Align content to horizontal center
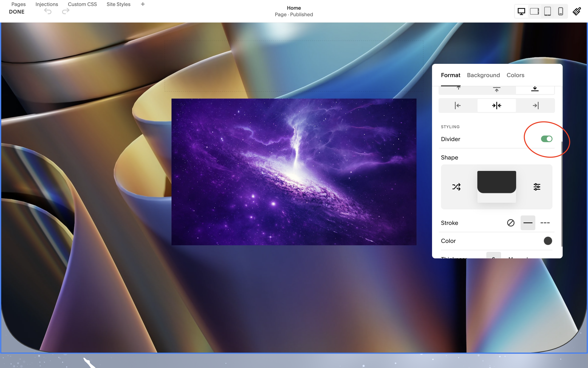 (497, 105)
